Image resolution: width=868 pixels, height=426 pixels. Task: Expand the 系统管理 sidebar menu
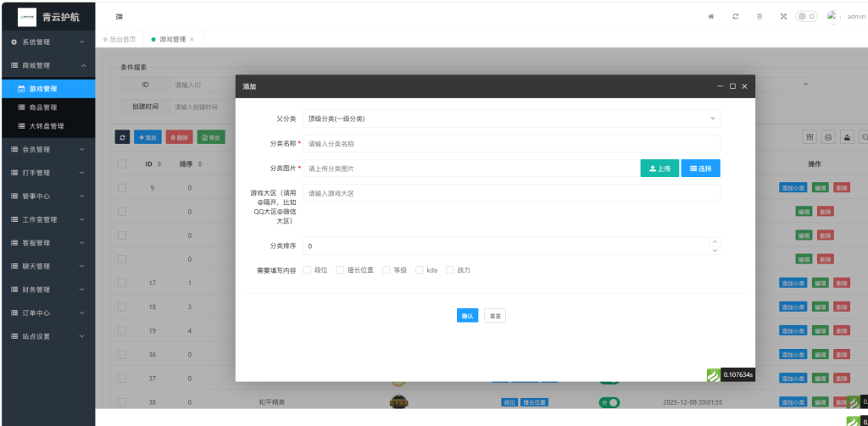pos(47,42)
